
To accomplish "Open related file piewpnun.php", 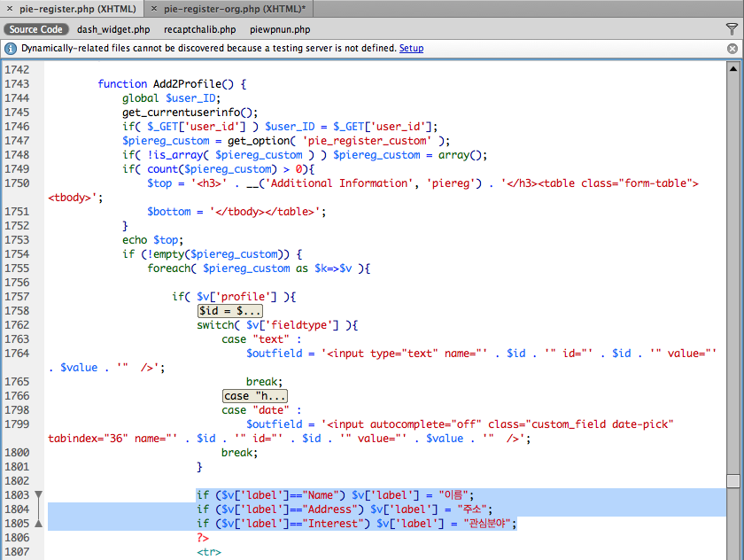I will click(280, 29).
